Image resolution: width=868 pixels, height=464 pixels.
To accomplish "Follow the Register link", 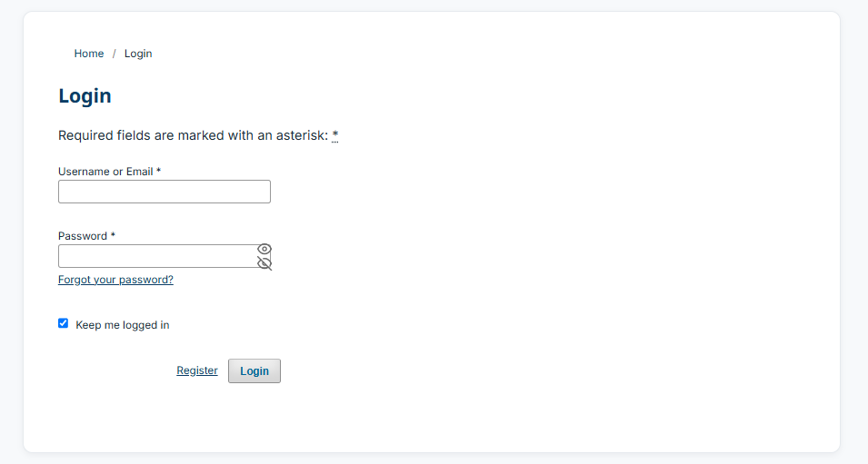I will pos(197,370).
